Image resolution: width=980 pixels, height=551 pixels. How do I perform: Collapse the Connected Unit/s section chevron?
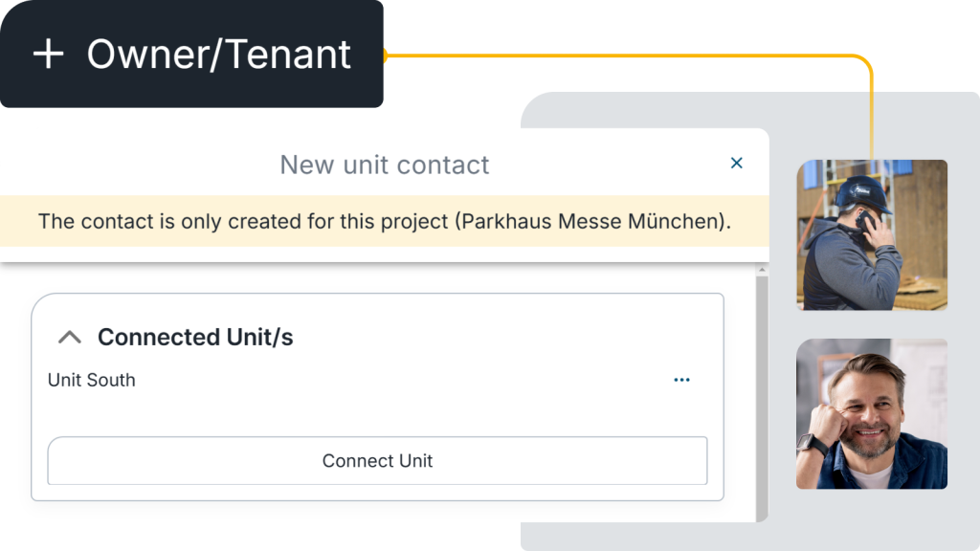click(x=70, y=337)
